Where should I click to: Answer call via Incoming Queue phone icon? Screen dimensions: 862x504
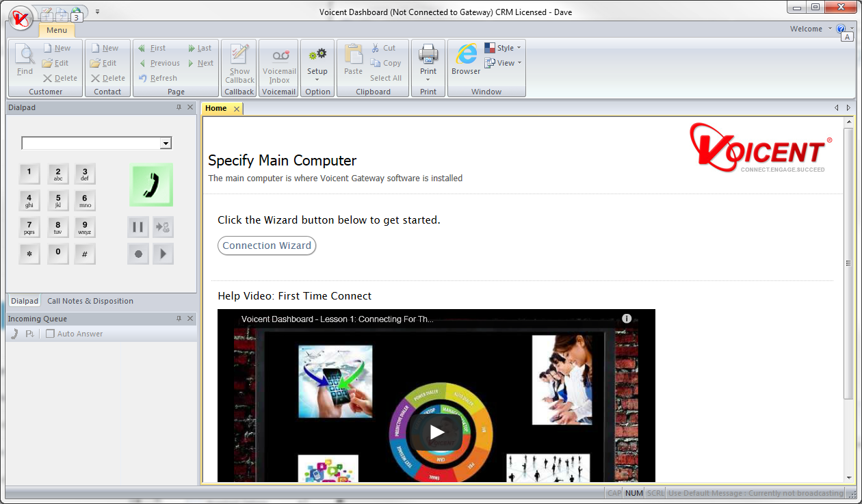(x=14, y=334)
